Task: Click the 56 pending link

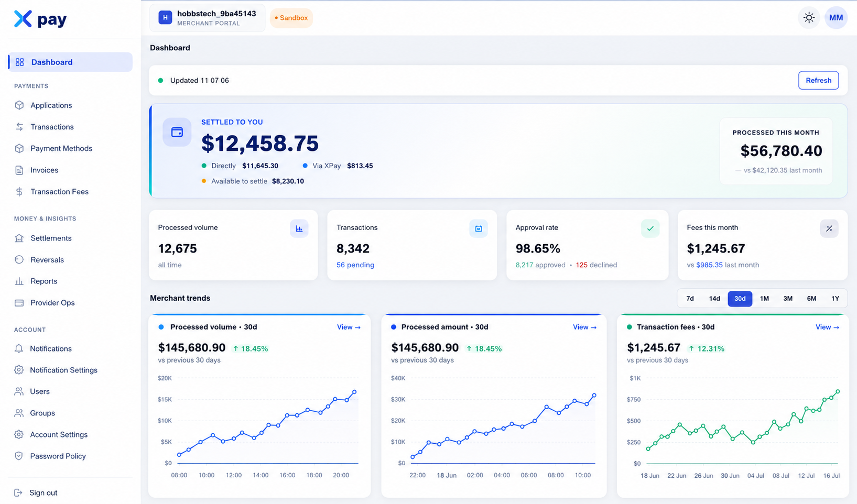Action: [355, 265]
